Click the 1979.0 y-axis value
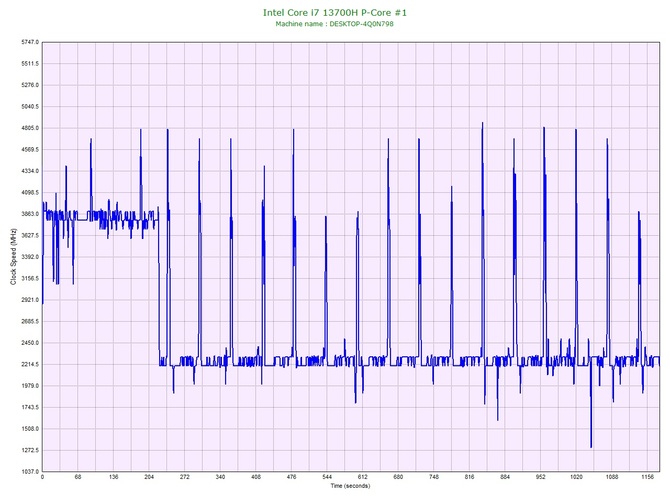The height and width of the screenshot is (503, 670). pos(30,386)
